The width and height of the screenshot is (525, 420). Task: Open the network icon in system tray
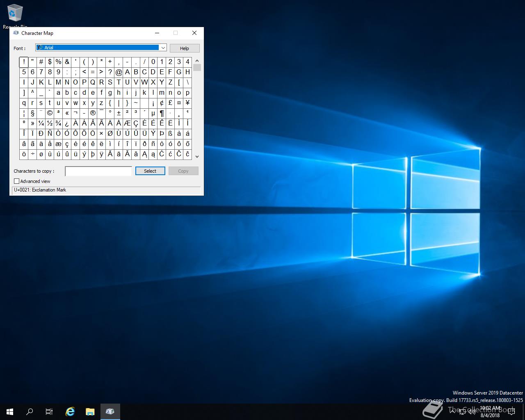462,411
